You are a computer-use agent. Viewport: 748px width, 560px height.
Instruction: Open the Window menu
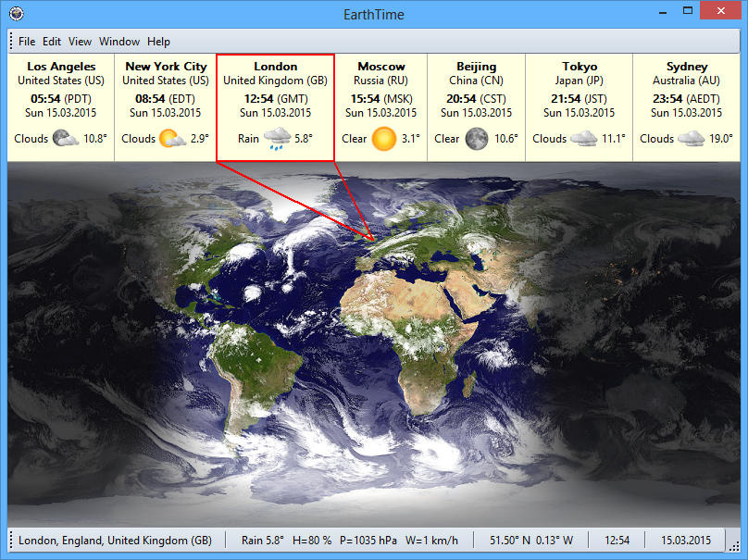click(x=119, y=42)
